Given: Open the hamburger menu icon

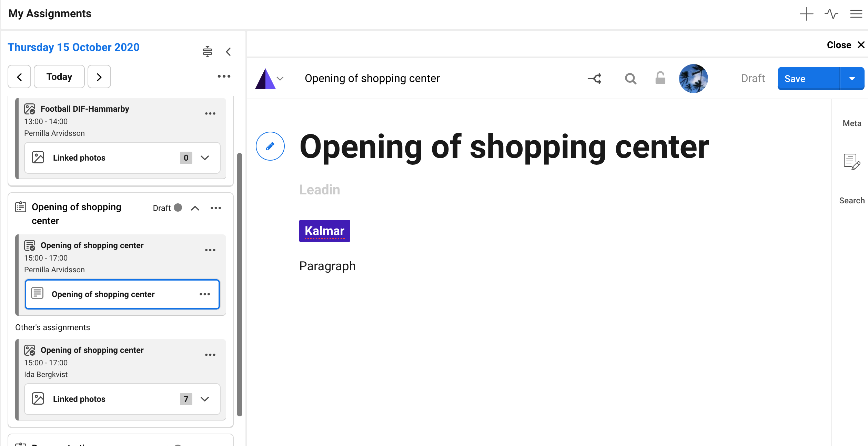Looking at the screenshot, I should [856, 14].
